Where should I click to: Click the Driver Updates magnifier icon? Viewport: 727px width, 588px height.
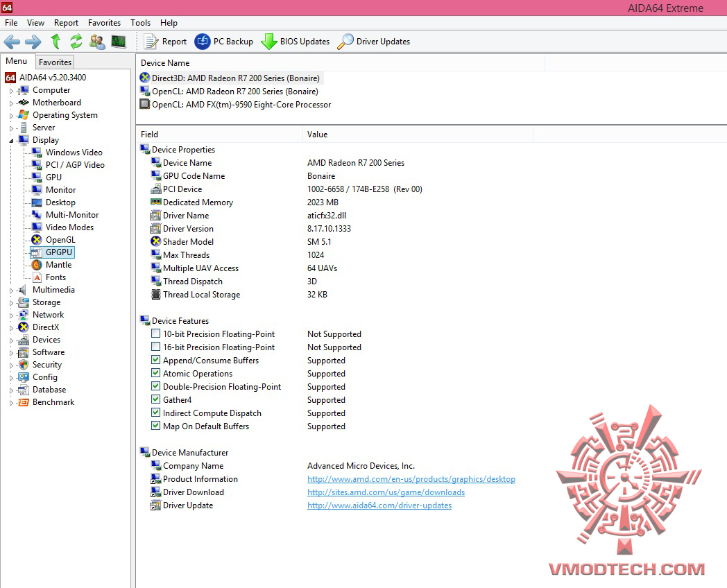[345, 41]
